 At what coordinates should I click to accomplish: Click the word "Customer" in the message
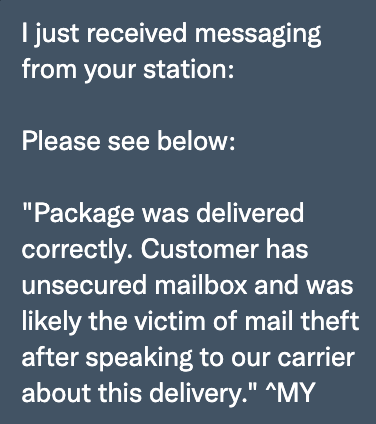click(x=200, y=249)
